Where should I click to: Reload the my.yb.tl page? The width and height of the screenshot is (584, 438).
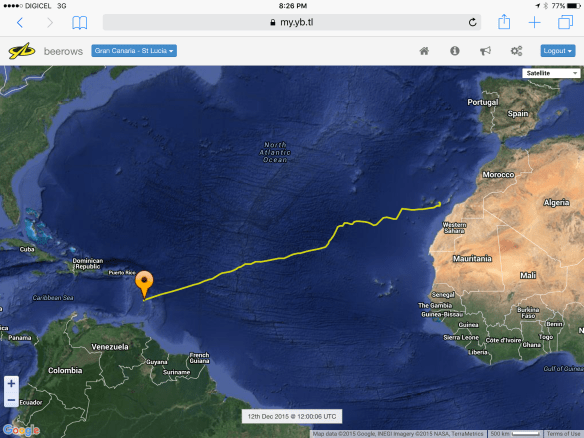(x=472, y=22)
